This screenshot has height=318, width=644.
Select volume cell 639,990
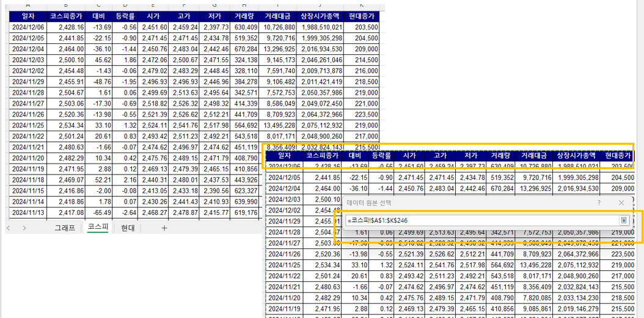pyautogui.click(x=244, y=201)
